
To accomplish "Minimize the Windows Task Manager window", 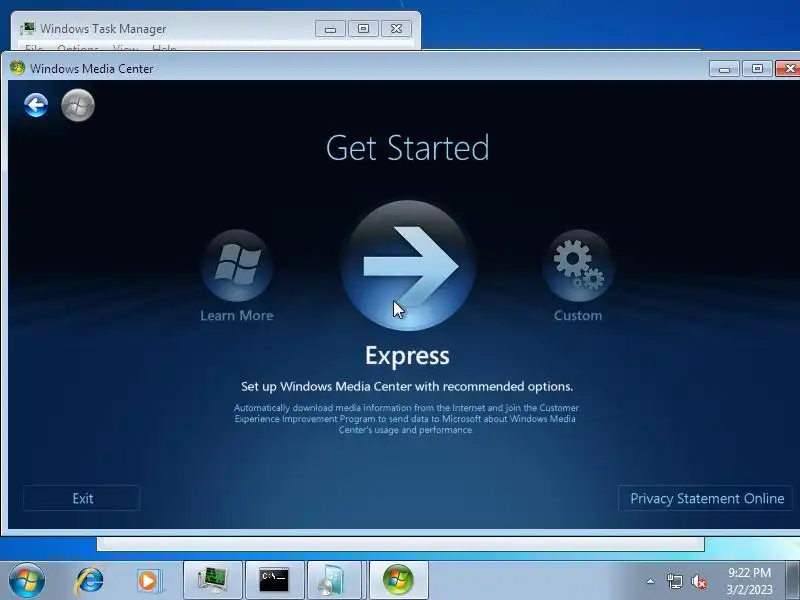I will coord(330,29).
